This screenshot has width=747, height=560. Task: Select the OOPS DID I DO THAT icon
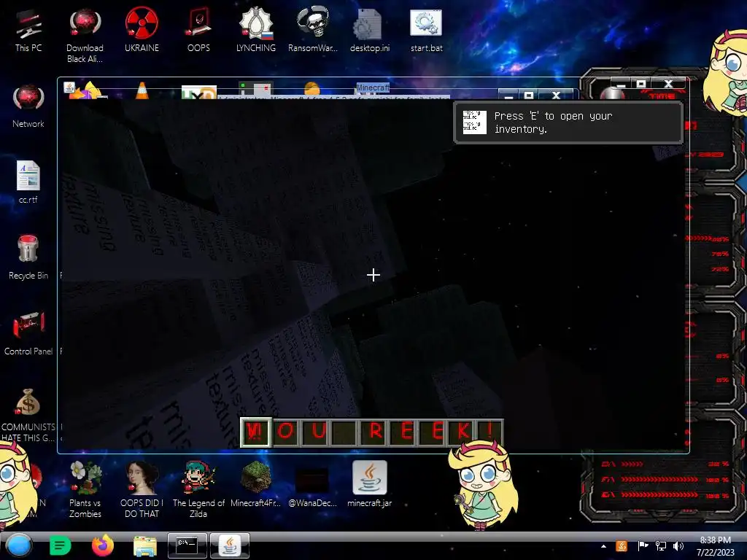coord(142,489)
